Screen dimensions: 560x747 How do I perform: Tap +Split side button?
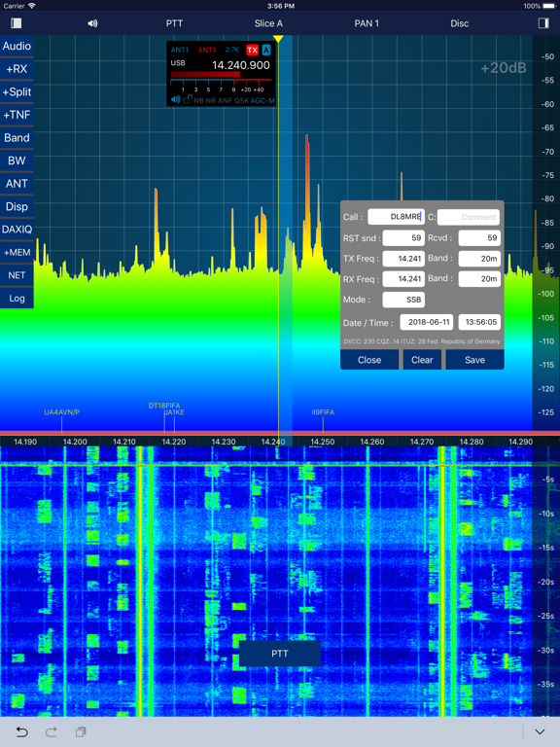tap(17, 92)
